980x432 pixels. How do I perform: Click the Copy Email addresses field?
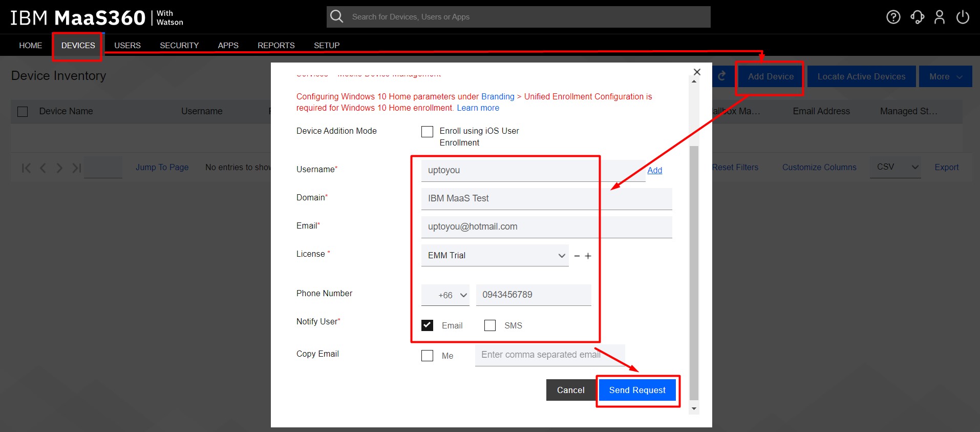click(x=550, y=355)
